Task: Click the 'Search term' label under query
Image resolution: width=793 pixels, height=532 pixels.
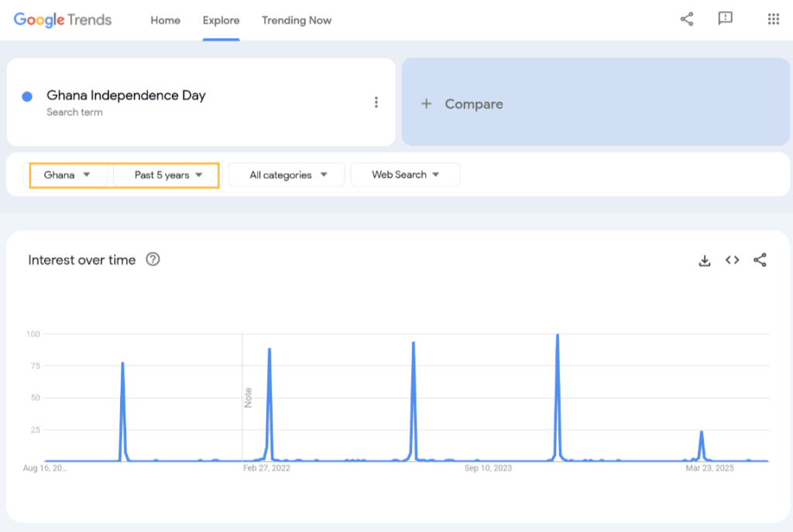Action: (x=74, y=112)
